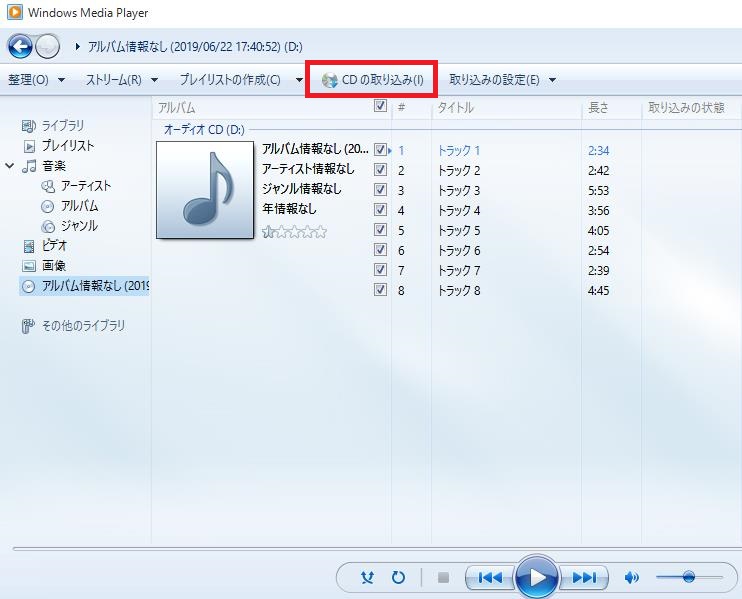Viewport: 742px width, 599px height.
Task: Uncheck the トラック 2 checkbox
Action: pyautogui.click(x=380, y=170)
